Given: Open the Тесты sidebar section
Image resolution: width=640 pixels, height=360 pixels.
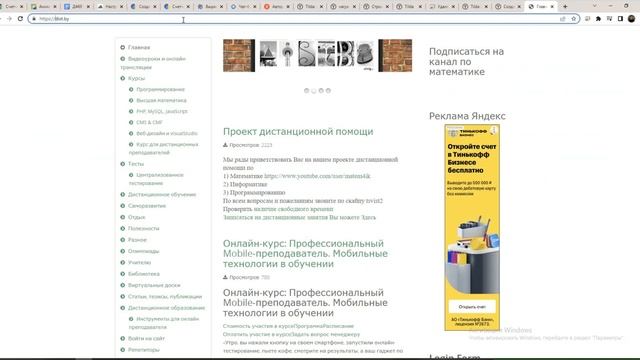Looking at the screenshot, I should coord(136,164).
